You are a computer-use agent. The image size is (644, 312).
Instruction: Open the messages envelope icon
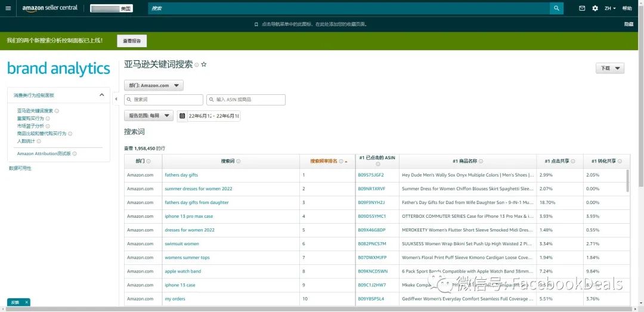pos(582,8)
